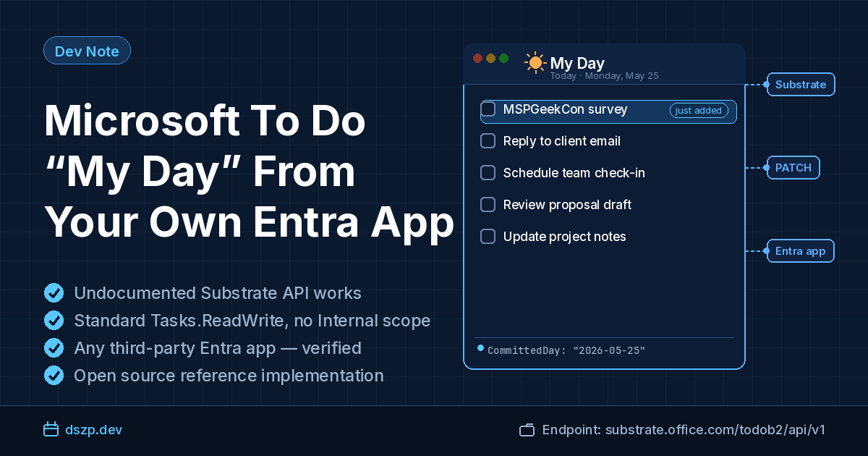The width and height of the screenshot is (868, 456).
Task: Click the Standard Tasks.ReadWrite, no Internal scope line
Action: click(252, 321)
